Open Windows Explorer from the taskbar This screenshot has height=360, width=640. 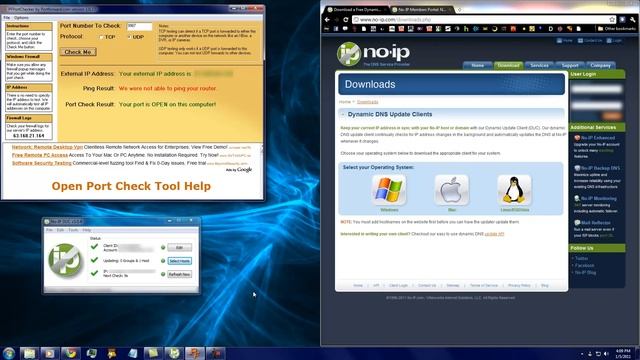29,353
